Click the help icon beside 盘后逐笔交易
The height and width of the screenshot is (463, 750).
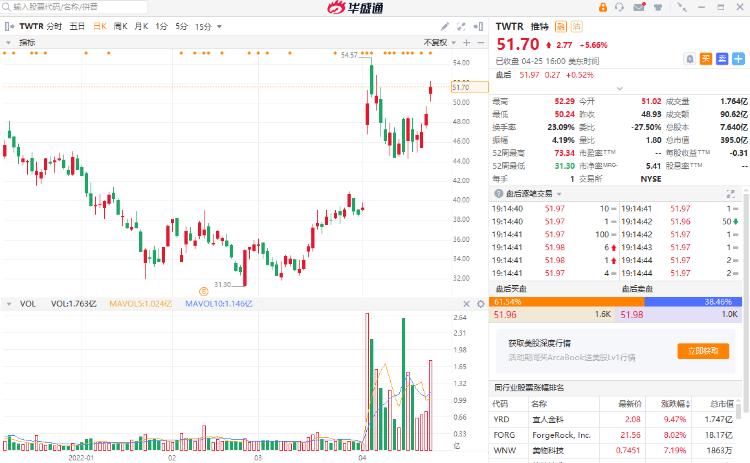[498, 193]
